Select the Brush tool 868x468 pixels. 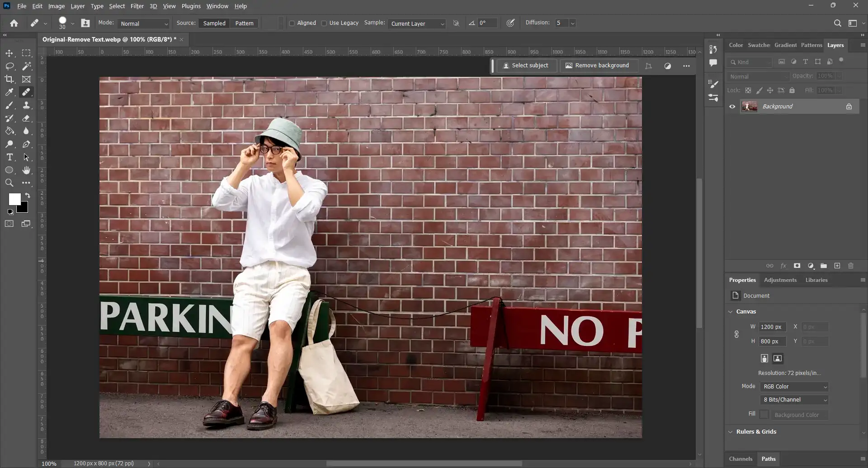[x=9, y=105]
